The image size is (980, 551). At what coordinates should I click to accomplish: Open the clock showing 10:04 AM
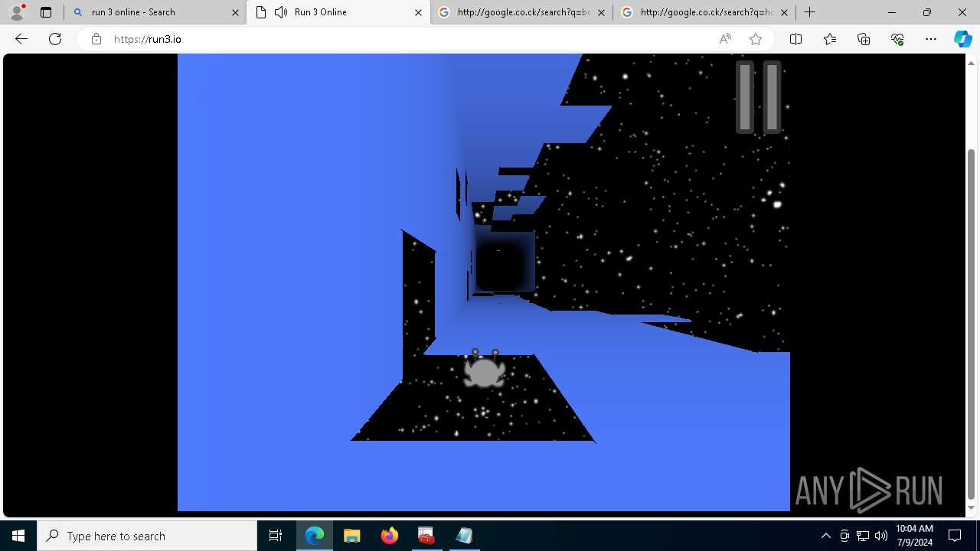coord(914,536)
